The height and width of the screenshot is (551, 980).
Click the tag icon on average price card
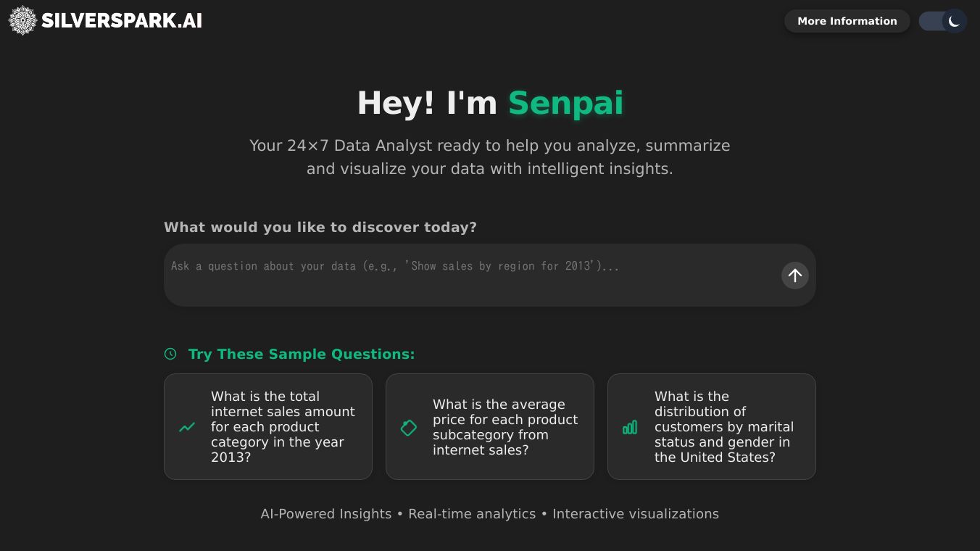point(409,428)
